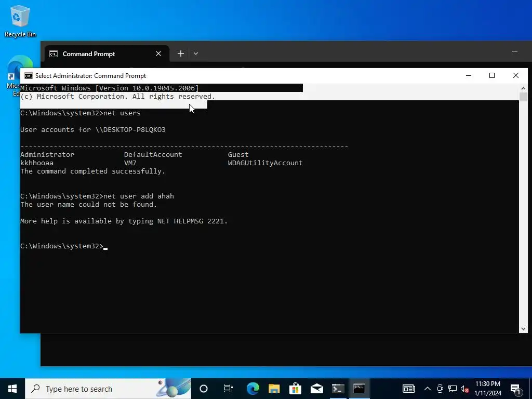Open the muted volume tray icon
The width and height of the screenshot is (532, 399).
pos(464,389)
